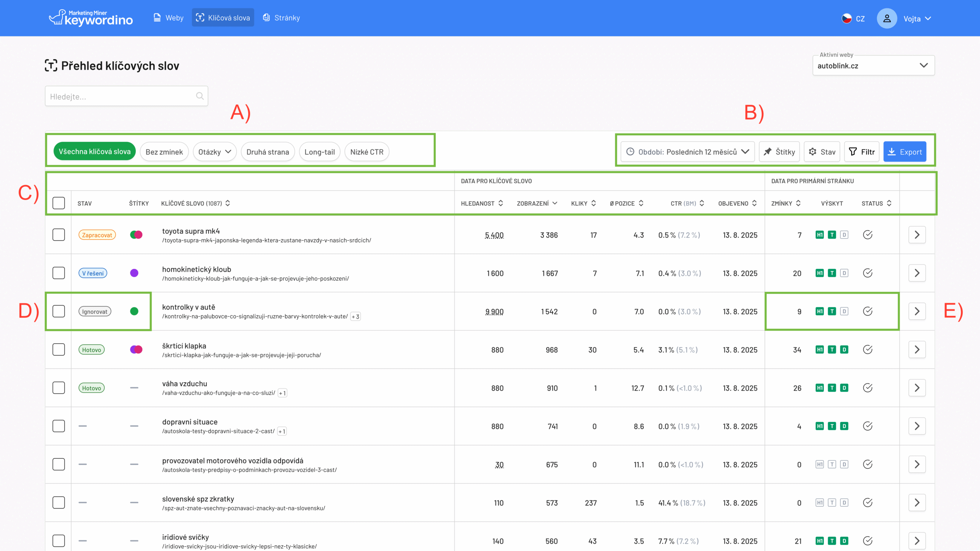Click the H1 badge in toyota supra mk4 row
Screen dimensions: 980x551
pos(819,235)
